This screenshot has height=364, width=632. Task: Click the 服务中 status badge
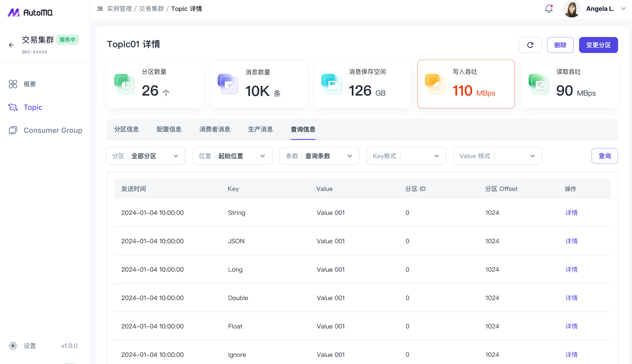click(68, 39)
